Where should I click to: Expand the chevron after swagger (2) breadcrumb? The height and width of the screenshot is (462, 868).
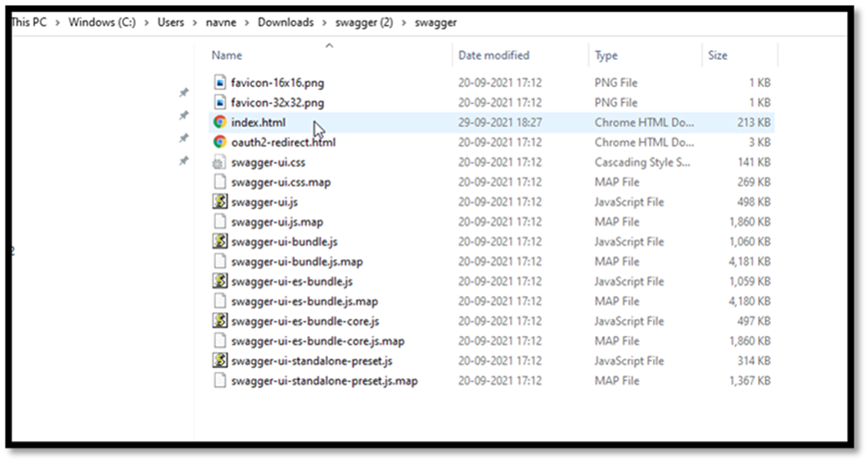[407, 22]
